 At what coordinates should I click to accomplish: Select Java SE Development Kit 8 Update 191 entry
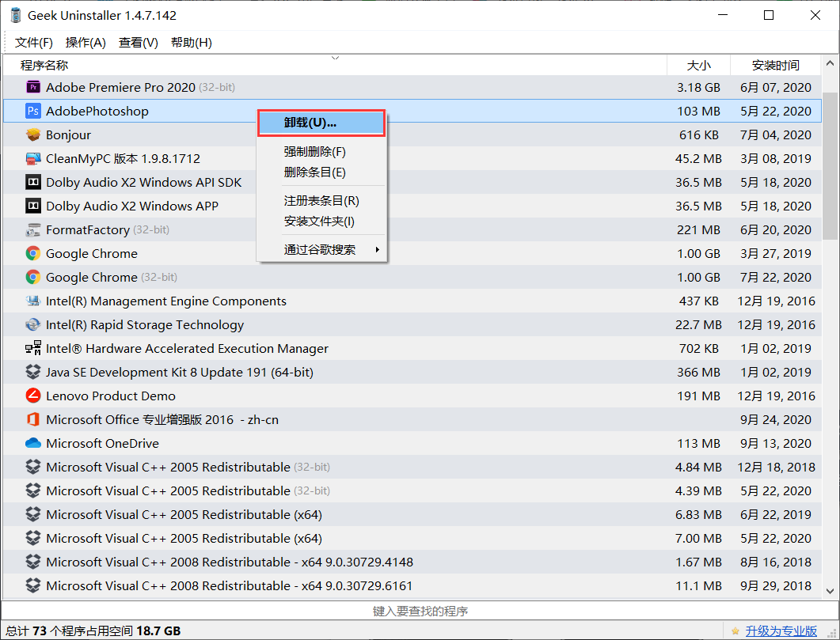(x=180, y=372)
